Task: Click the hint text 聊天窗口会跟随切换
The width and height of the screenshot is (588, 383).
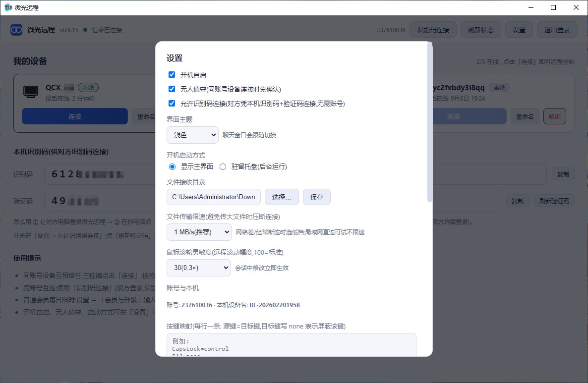Action: click(249, 135)
